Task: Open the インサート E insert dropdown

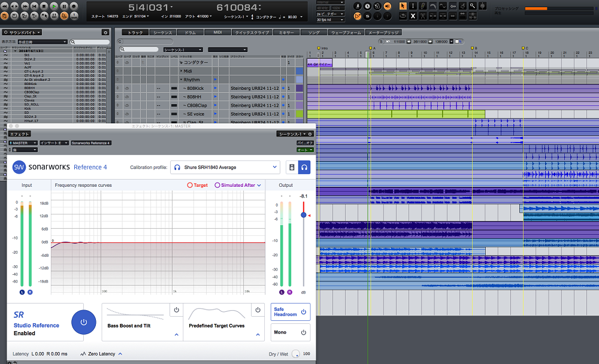Action: [x=54, y=143]
